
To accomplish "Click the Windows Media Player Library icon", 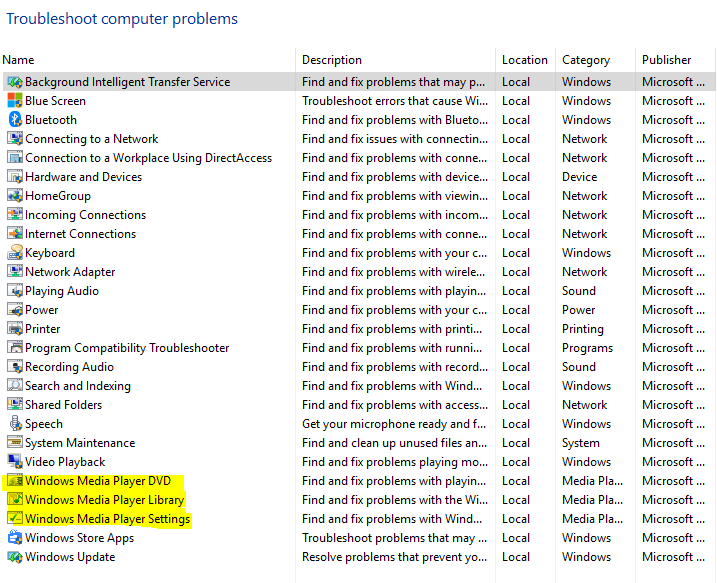I will 15,500.
